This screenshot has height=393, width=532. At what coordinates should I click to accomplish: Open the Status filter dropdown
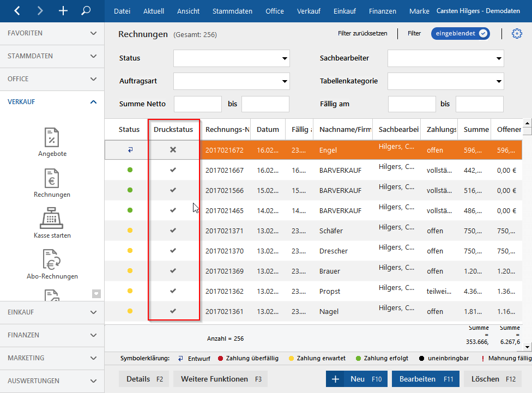pos(232,58)
